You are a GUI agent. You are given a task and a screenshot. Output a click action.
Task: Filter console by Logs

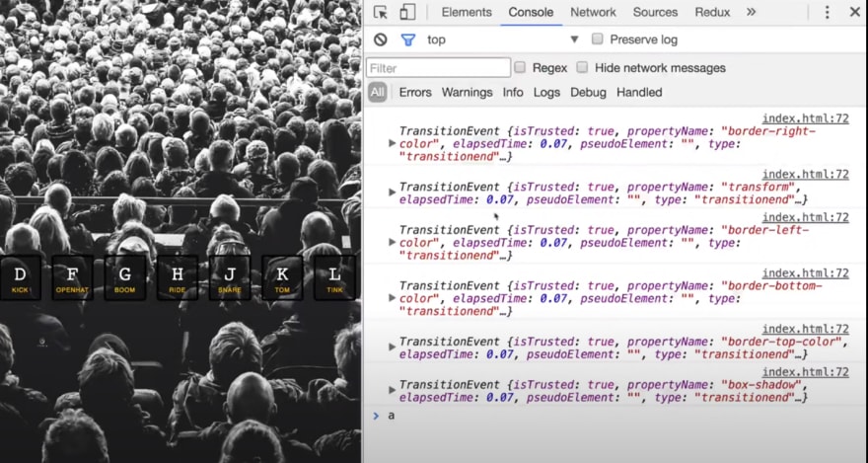[546, 93]
